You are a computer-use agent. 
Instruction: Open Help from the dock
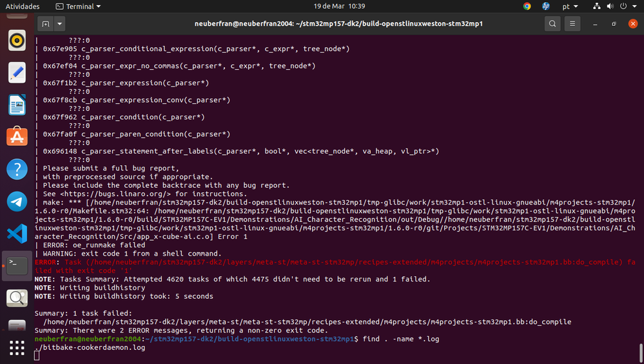tap(17, 169)
